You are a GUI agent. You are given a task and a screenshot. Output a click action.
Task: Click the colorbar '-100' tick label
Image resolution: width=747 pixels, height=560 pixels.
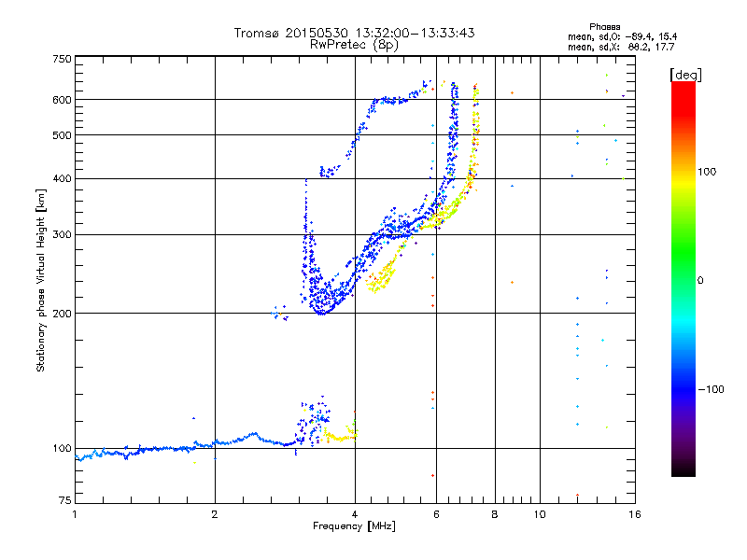pos(712,389)
